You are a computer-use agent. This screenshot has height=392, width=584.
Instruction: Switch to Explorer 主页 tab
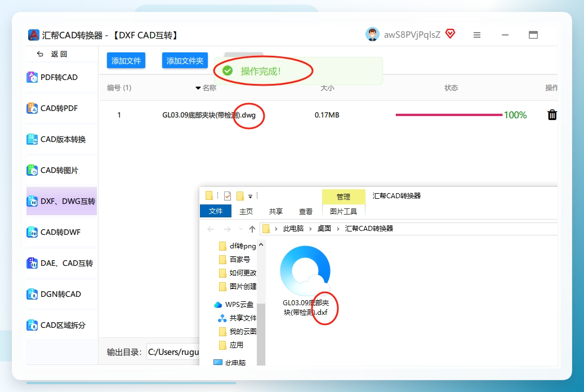246,211
